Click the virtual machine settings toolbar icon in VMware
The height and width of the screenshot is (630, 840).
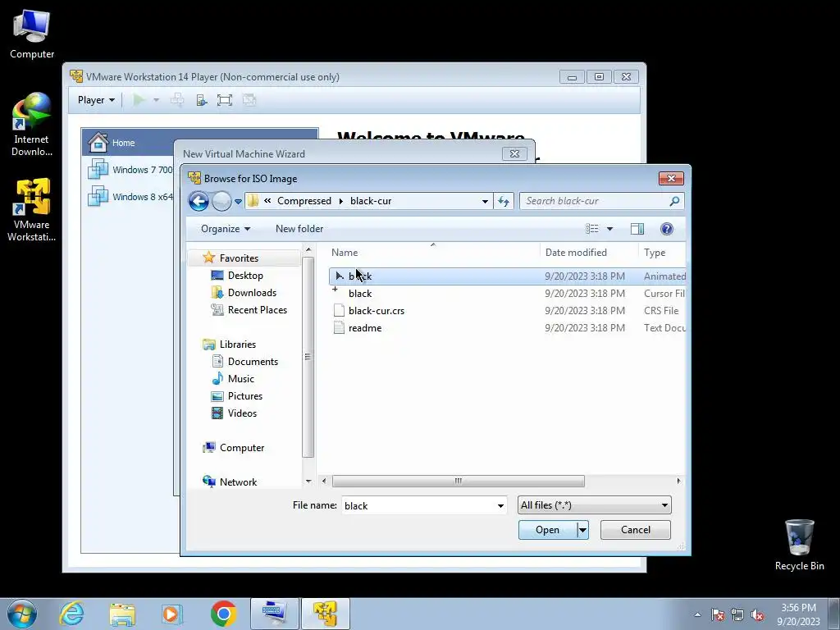pos(202,100)
